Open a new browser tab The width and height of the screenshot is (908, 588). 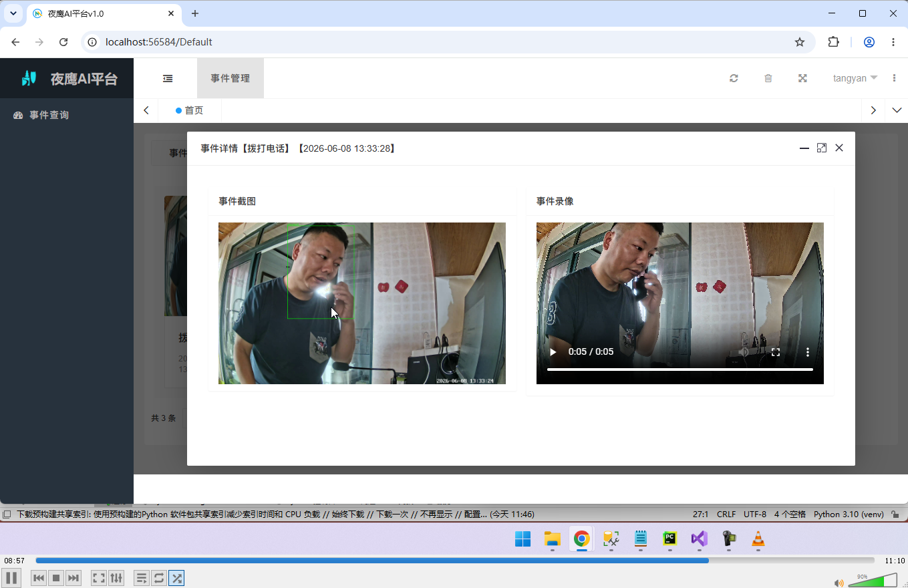(x=195, y=13)
